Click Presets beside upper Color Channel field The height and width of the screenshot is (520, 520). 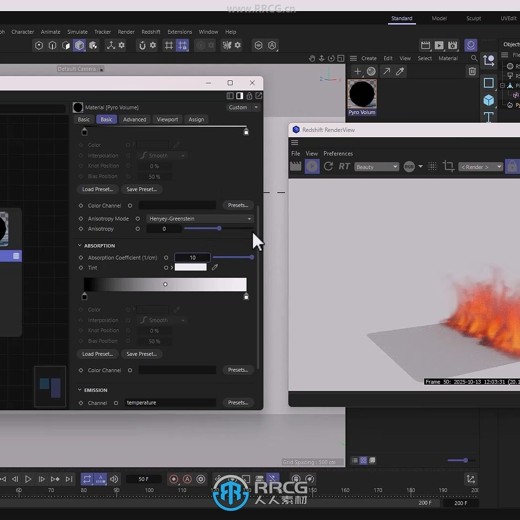coord(238,205)
